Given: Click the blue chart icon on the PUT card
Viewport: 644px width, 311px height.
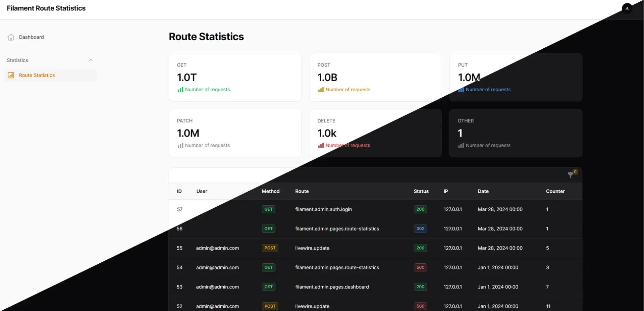Looking at the screenshot, I should [461, 90].
